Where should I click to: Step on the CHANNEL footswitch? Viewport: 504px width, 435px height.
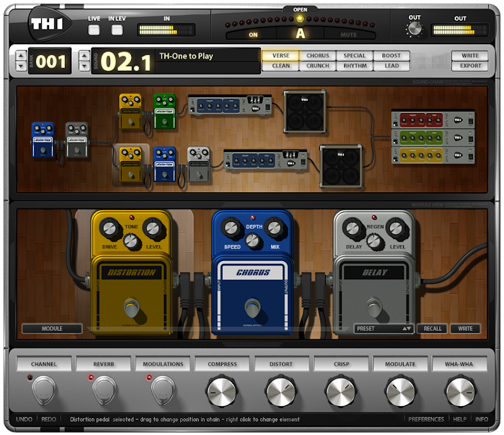point(43,391)
